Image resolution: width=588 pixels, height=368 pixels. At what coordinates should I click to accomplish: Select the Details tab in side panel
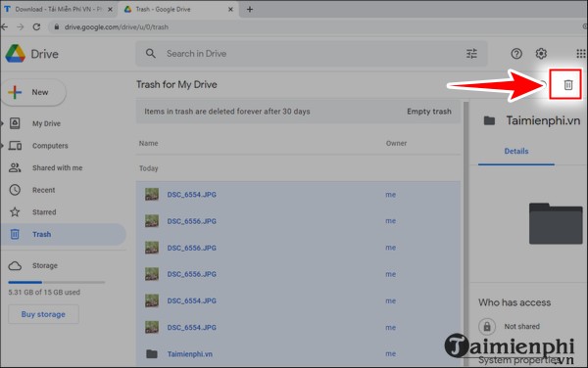tap(516, 152)
